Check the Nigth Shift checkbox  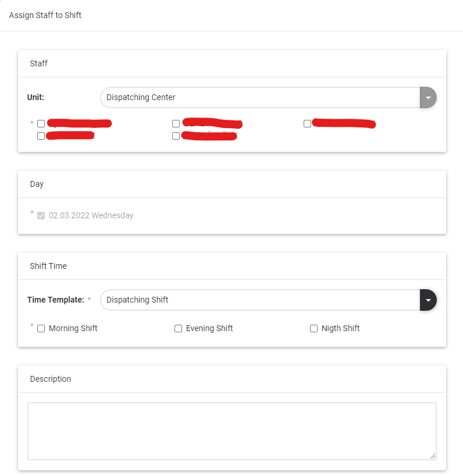point(314,329)
